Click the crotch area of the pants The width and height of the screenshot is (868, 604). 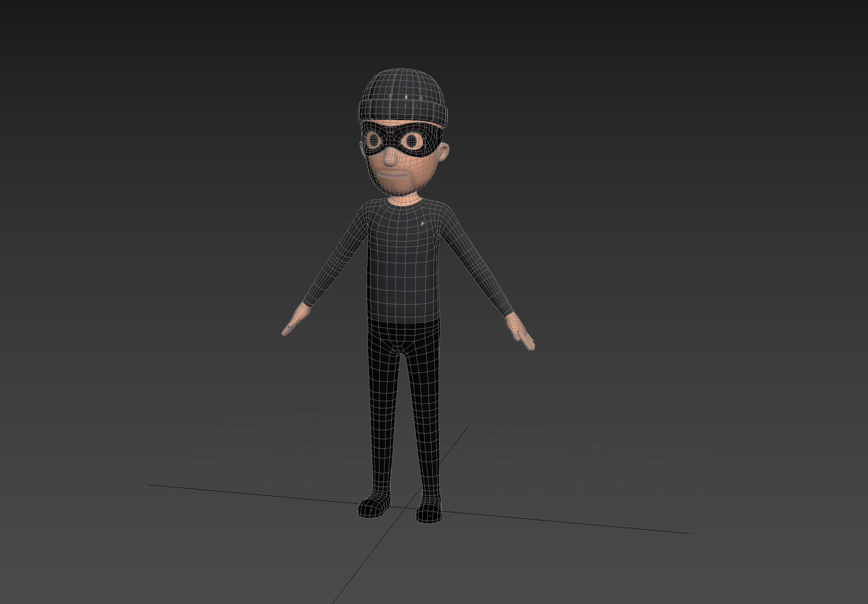coord(401,348)
